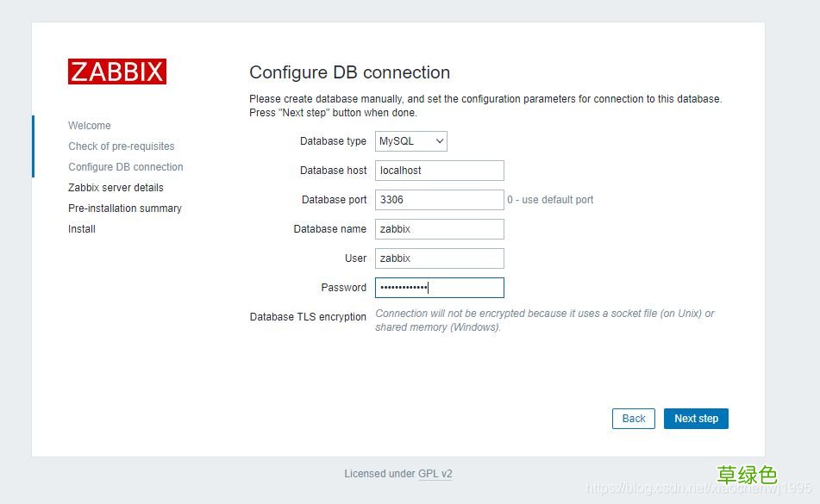
Task: Open the Database type dropdown
Action: (411, 141)
